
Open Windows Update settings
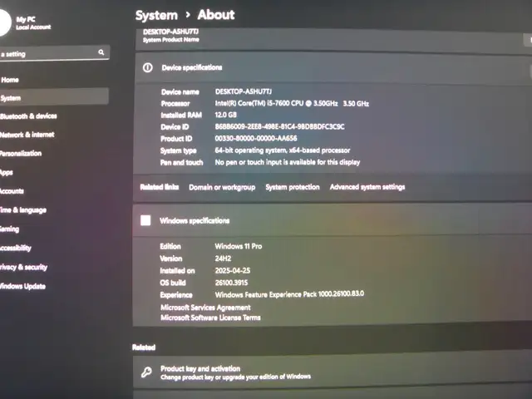pyautogui.click(x=22, y=286)
